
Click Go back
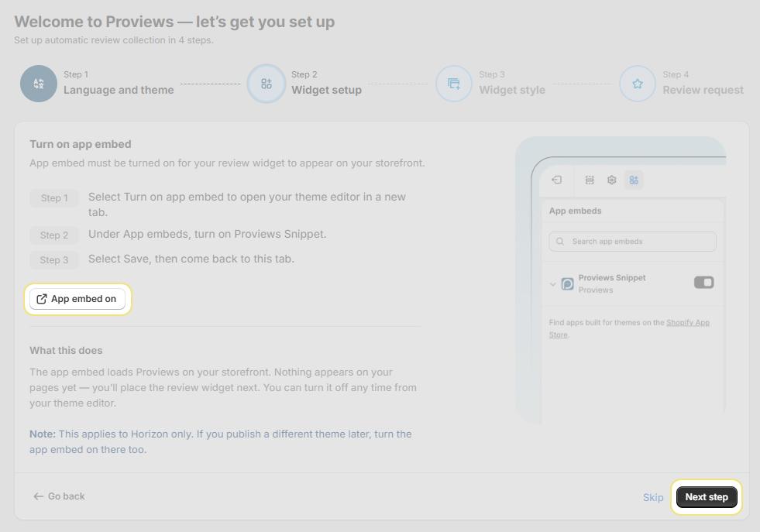(x=59, y=496)
